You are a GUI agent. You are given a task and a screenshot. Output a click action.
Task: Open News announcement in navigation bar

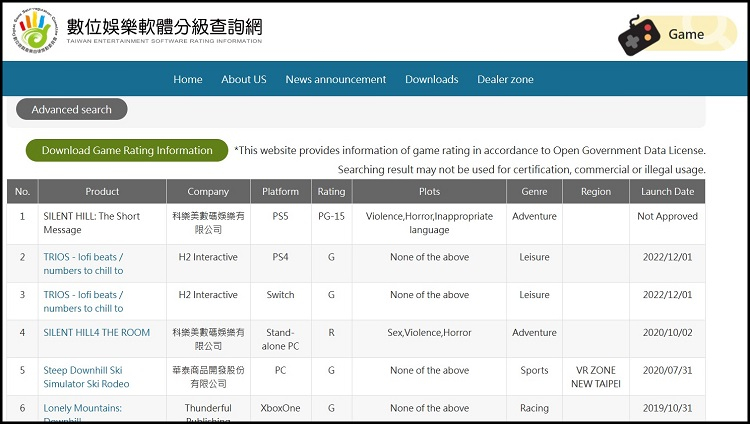tap(335, 79)
